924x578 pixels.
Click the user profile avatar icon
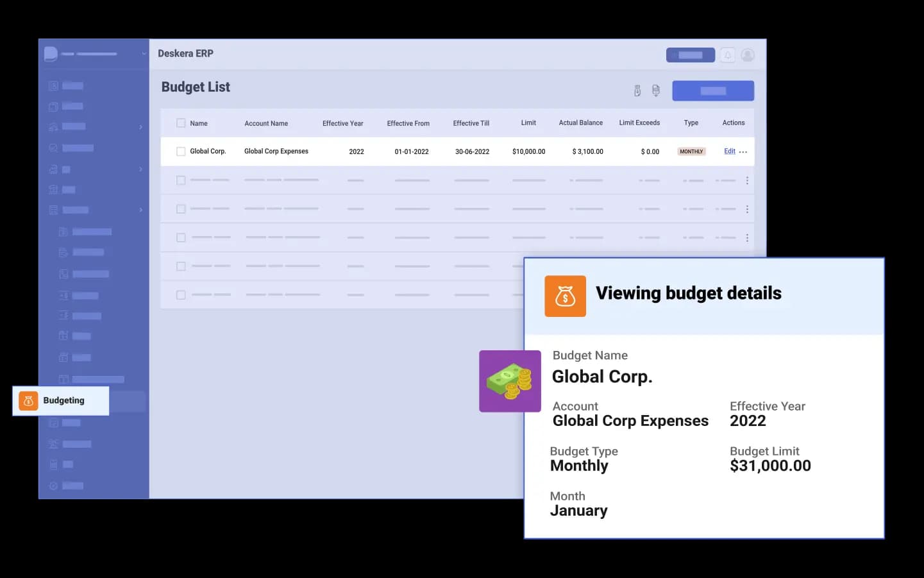(x=748, y=55)
